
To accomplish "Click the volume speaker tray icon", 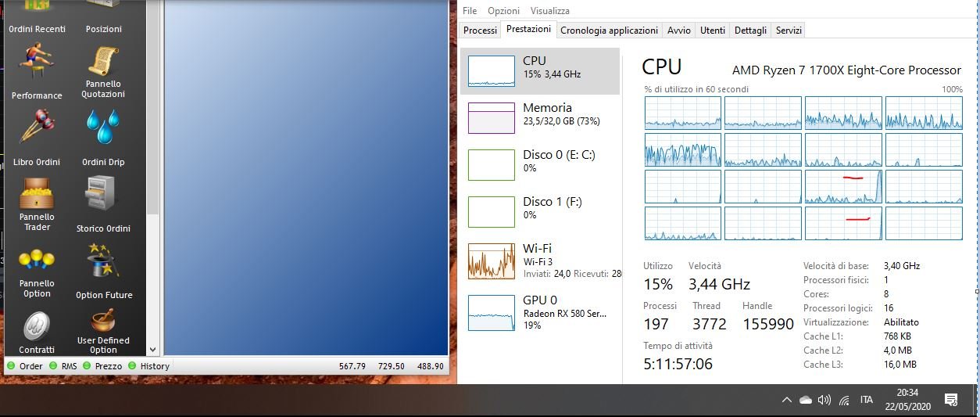I will [x=824, y=400].
